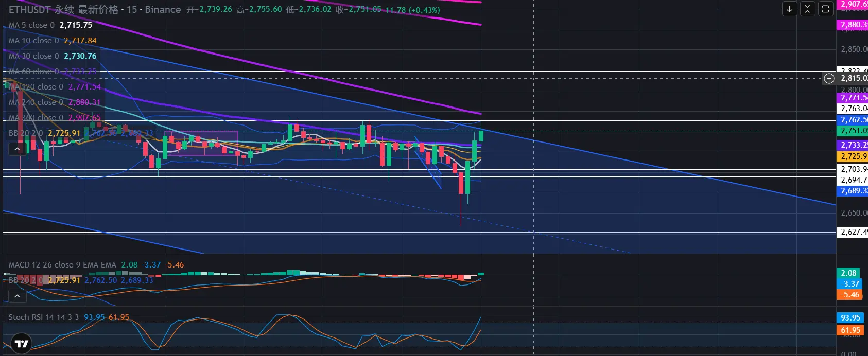The image size is (868, 356).
Task: Select the MA 360 close 0 indicator
Action: pos(36,118)
